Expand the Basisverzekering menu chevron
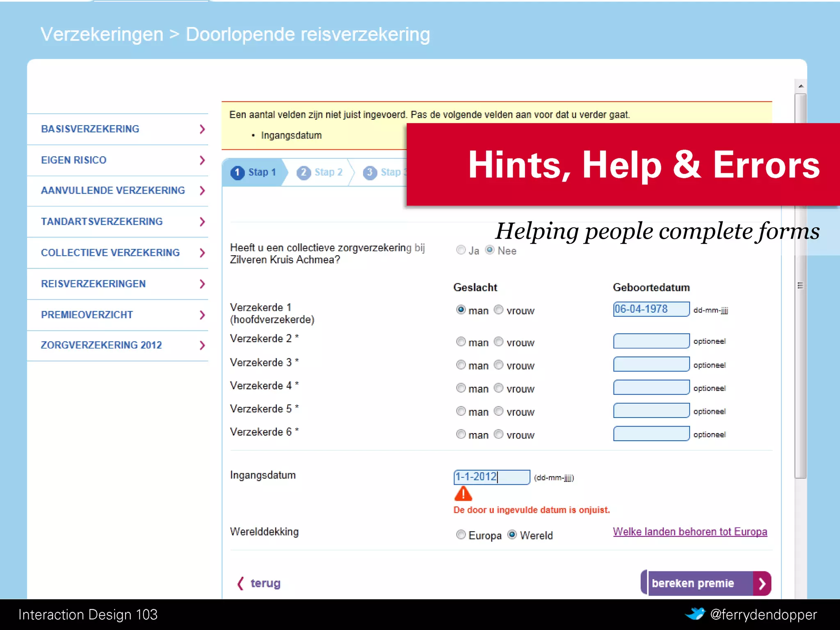840x630 pixels. point(202,129)
